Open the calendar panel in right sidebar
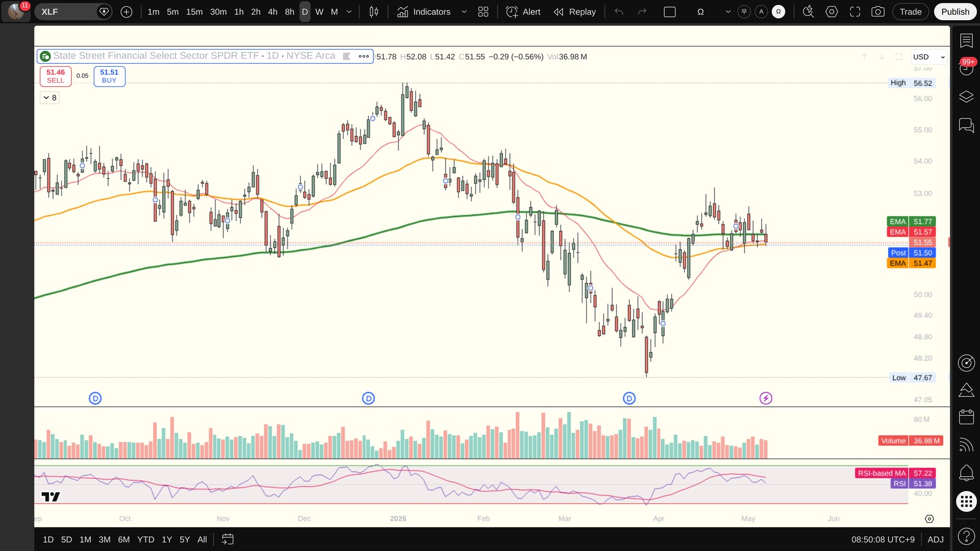Viewport: 980px width, 551px height. 967,417
